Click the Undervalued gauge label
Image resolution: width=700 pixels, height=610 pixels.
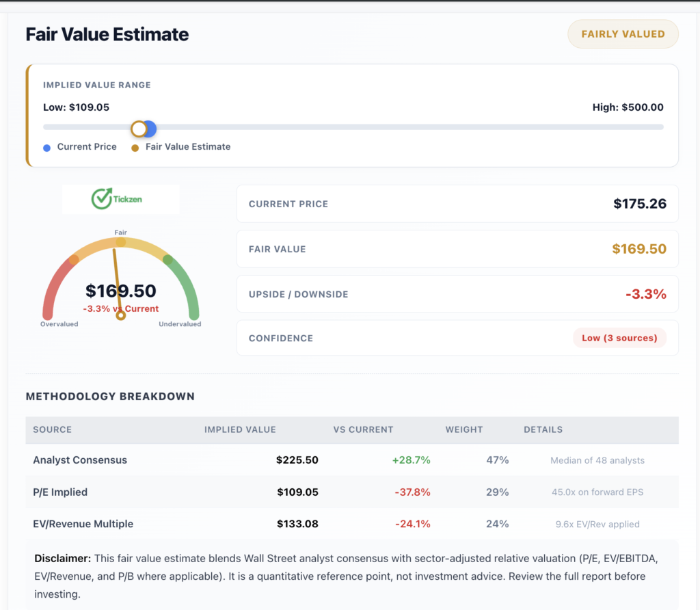180,323
